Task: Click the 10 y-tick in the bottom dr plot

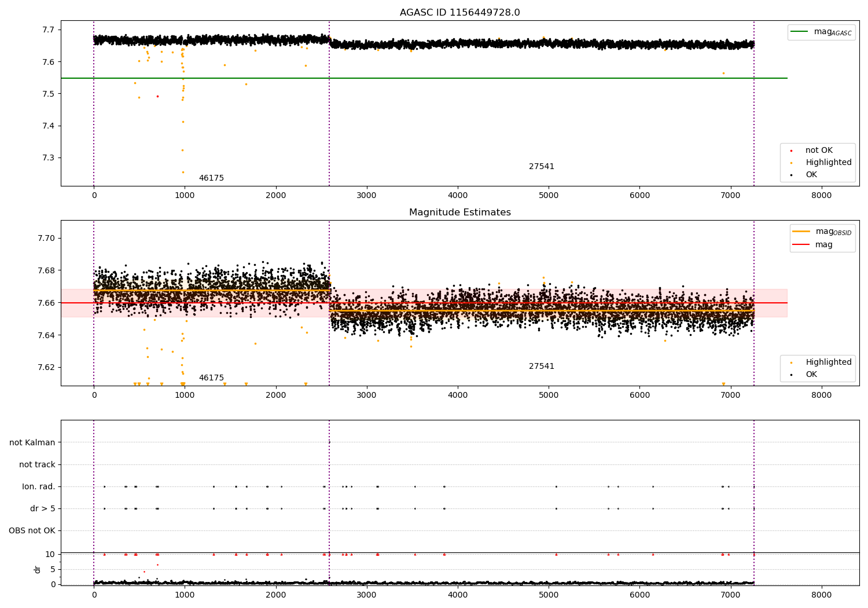Action: click(50, 554)
